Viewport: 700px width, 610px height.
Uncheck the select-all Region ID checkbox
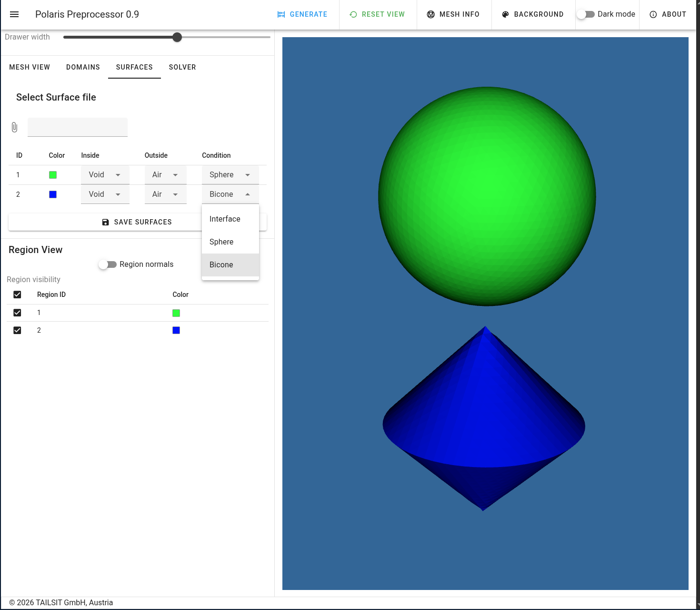pyautogui.click(x=17, y=295)
